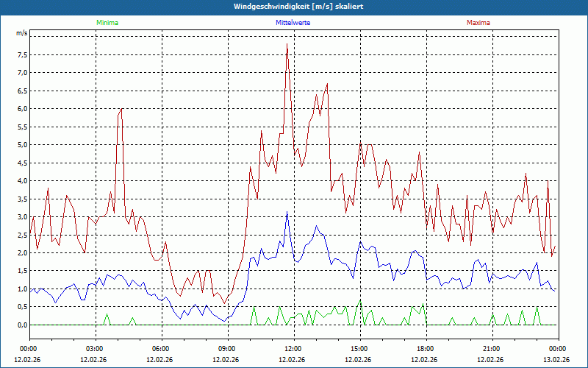Viewport: 588px width, 368px height.
Task: Click the green Minima legend label
Action: coord(107,23)
